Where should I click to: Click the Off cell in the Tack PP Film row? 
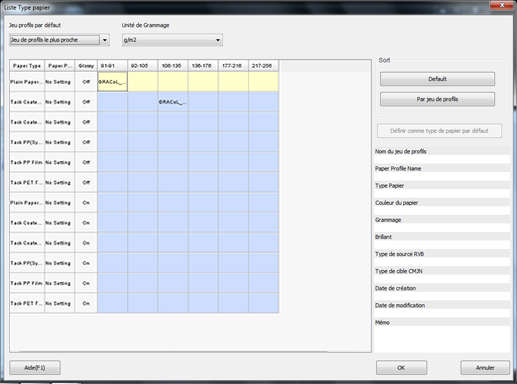coord(86,162)
